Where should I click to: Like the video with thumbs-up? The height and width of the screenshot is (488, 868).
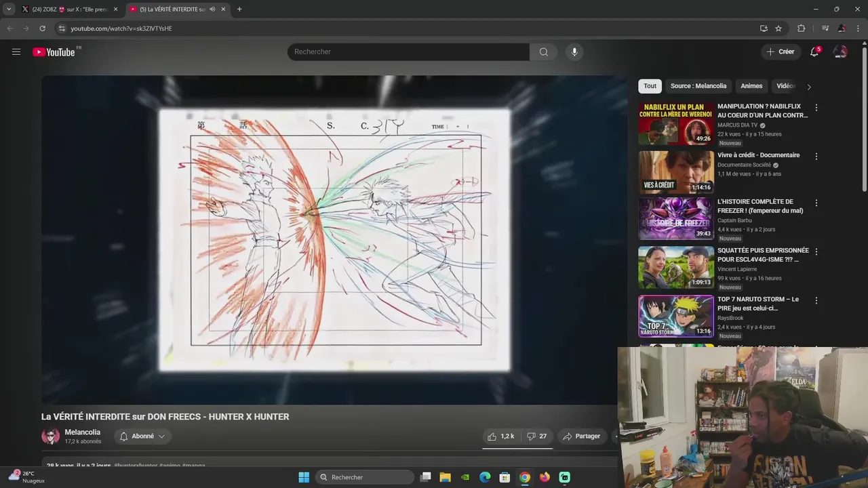coord(500,436)
